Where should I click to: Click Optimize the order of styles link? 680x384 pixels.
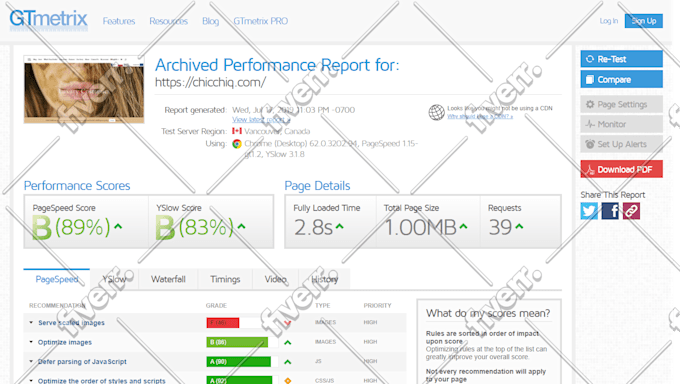[x=101, y=381]
